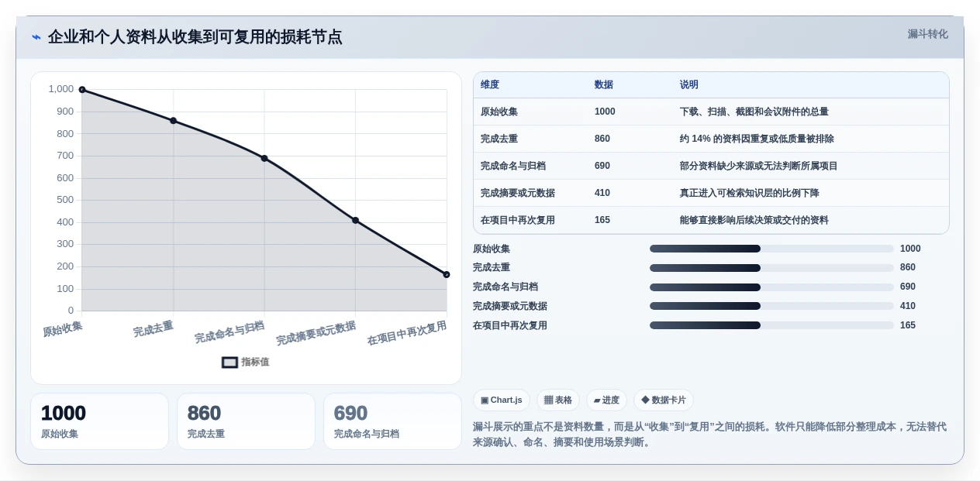Click the 完成命名与归档 progress bar

[771, 287]
